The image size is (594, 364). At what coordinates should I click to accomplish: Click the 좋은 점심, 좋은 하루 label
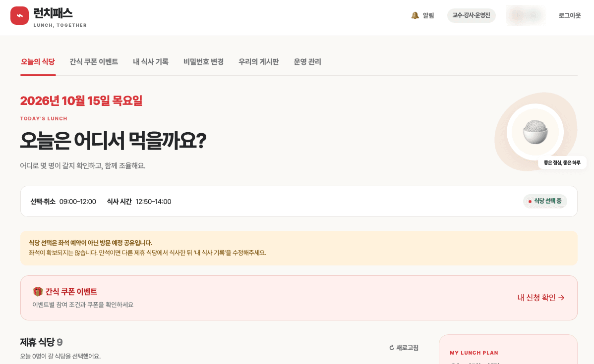[x=562, y=163]
